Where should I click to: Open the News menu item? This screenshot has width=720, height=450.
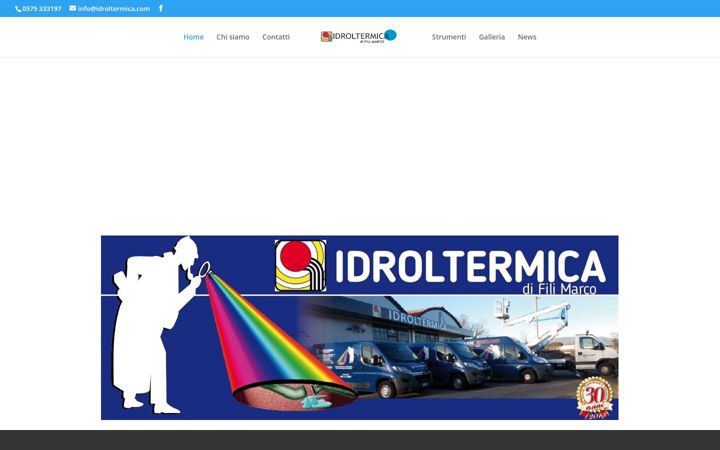(x=527, y=37)
